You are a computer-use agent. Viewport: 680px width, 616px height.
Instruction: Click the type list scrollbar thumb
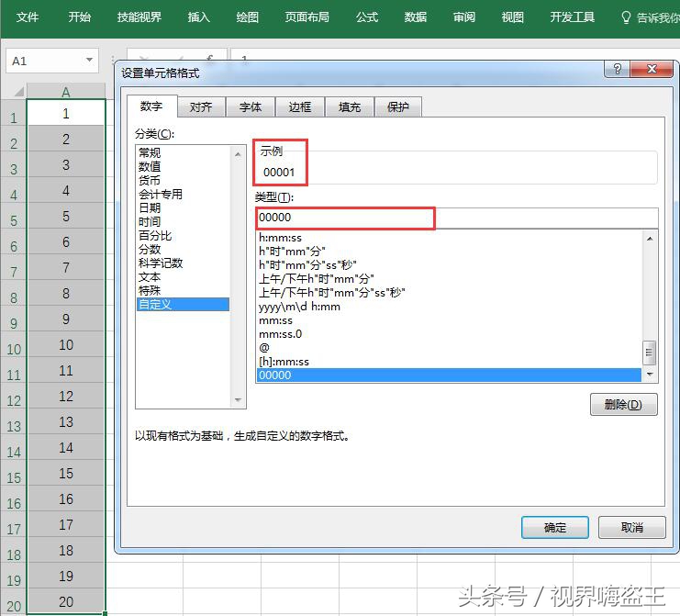(x=649, y=353)
